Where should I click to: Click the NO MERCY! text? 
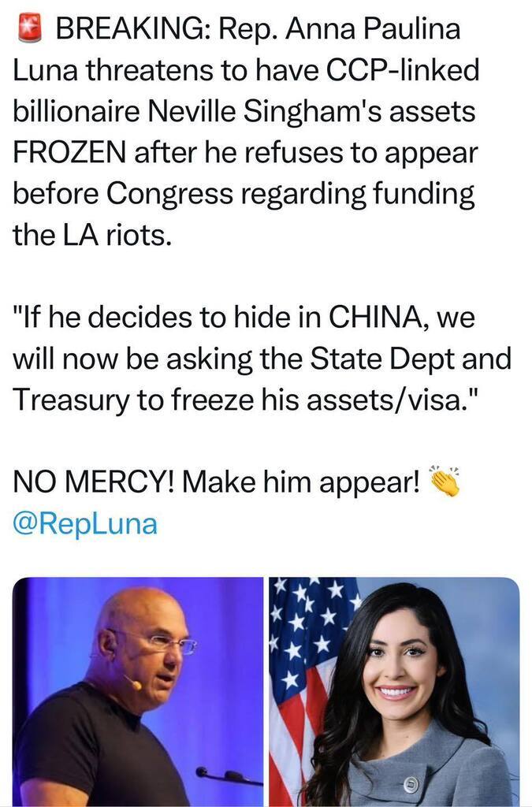(x=93, y=482)
